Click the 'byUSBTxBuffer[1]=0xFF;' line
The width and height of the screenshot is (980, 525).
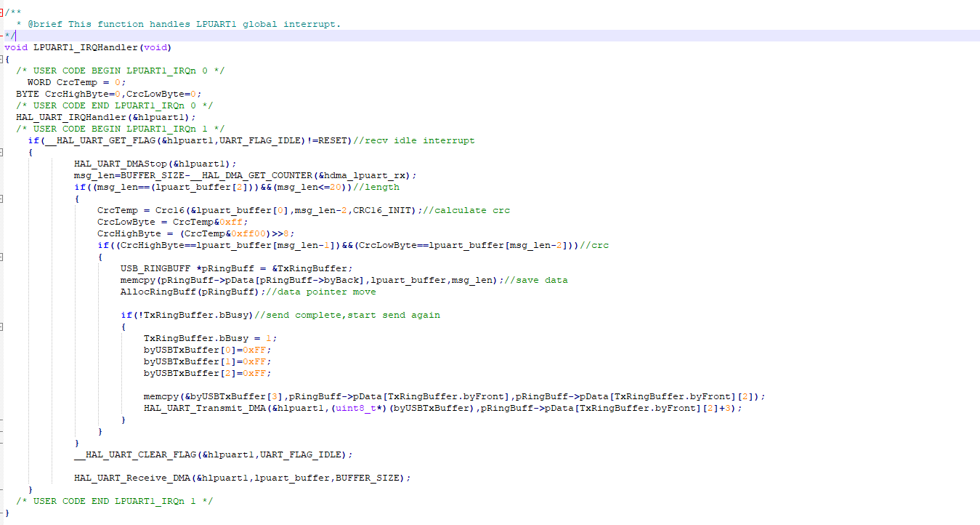pos(207,361)
